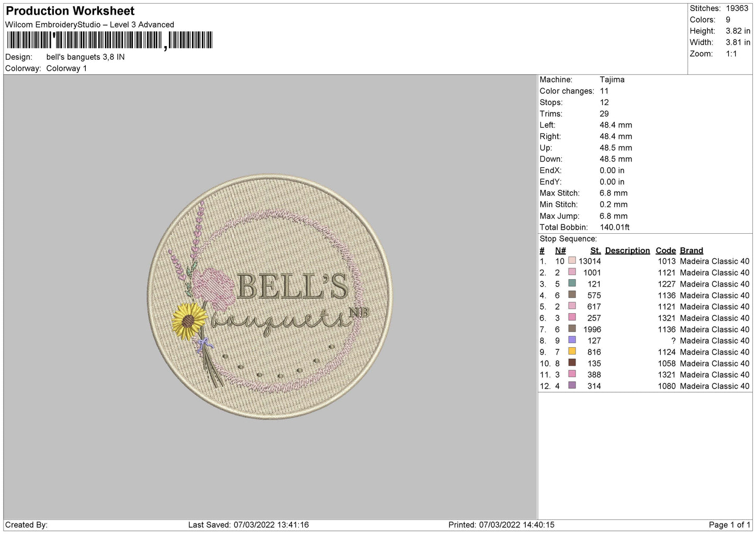Pick the brown swatch beside 1996 stitches
Viewport: 756px width, 534px height.
[x=572, y=329]
